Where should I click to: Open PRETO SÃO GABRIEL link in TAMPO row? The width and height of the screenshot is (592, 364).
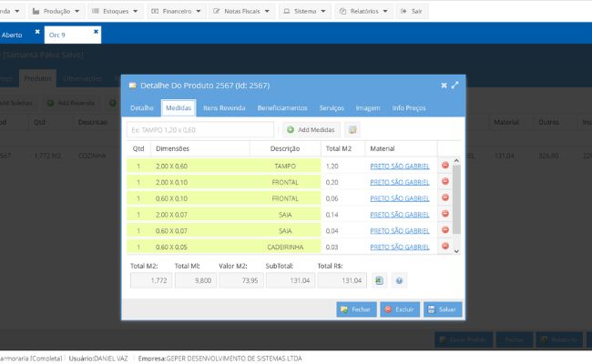tap(400, 166)
